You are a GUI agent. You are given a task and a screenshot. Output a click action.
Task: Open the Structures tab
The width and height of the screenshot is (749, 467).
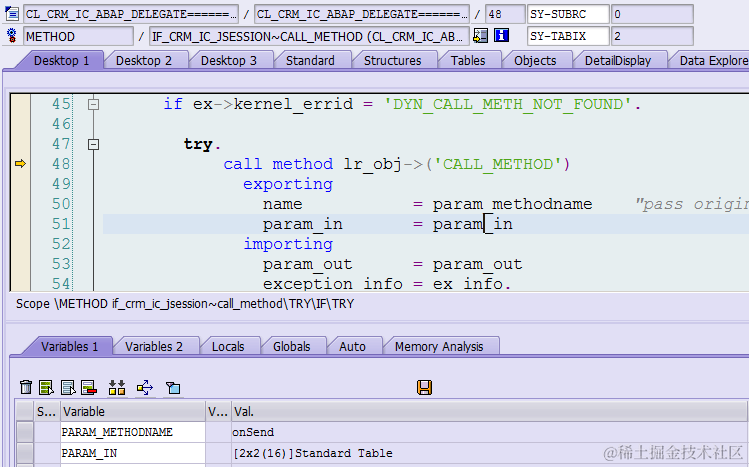pos(392,61)
